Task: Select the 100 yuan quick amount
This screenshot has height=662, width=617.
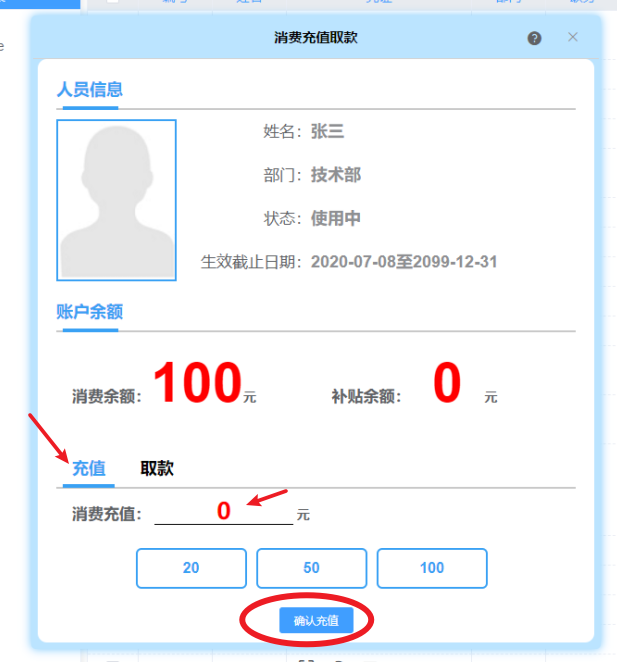Action: point(432,568)
